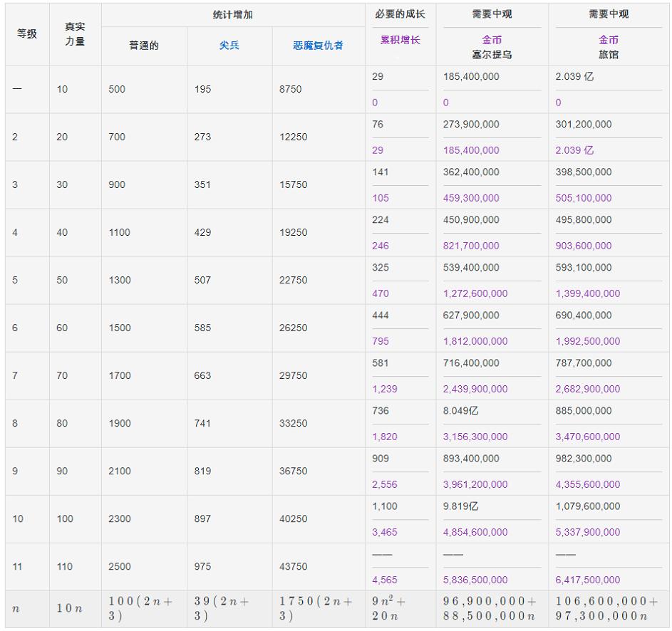Select the 9.819亿 cell value
Image resolution: width=672 pixels, height=631 pixels.
click(x=461, y=506)
